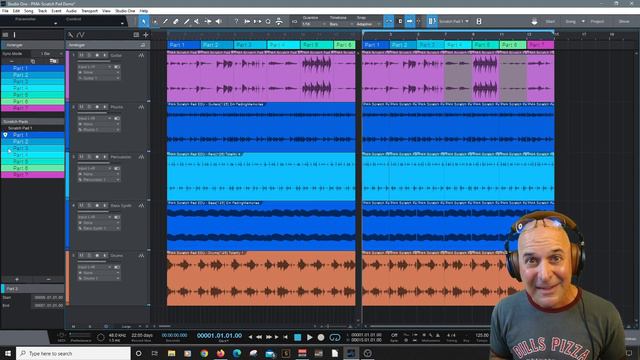Image resolution: width=640 pixels, height=360 pixels.
Task: Select the Split tool
Action: pos(165,21)
